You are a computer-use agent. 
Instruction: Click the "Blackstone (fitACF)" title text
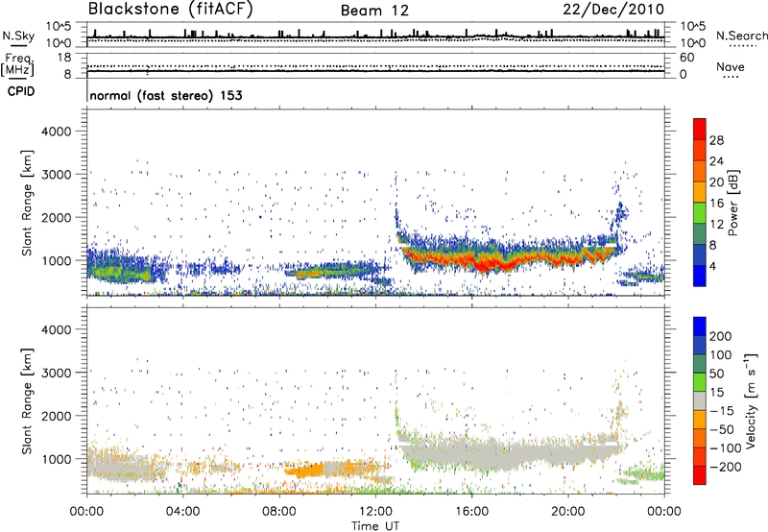pyautogui.click(x=171, y=10)
